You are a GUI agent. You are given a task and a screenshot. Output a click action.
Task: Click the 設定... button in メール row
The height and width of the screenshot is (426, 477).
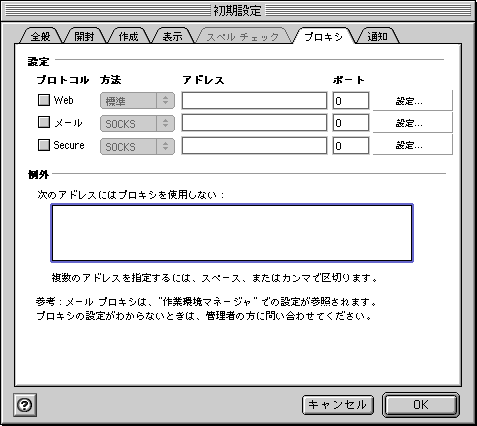[412, 123]
